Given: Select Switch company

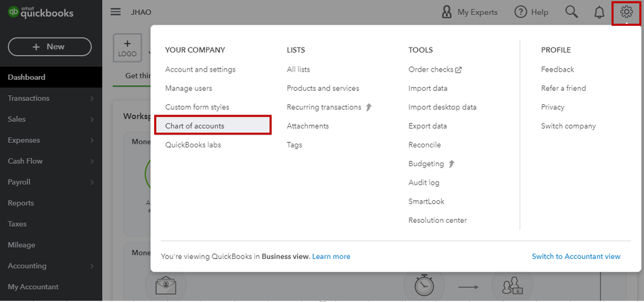Looking at the screenshot, I should (568, 126).
